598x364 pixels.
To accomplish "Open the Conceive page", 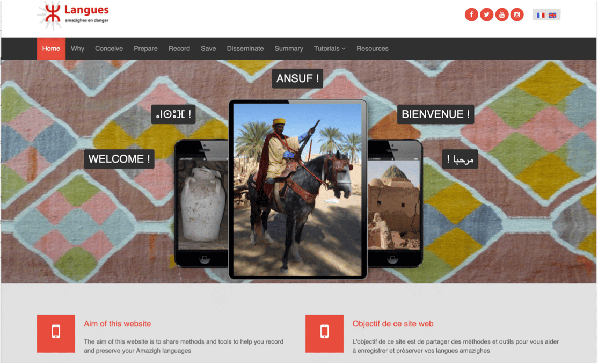I will coord(109,48).
